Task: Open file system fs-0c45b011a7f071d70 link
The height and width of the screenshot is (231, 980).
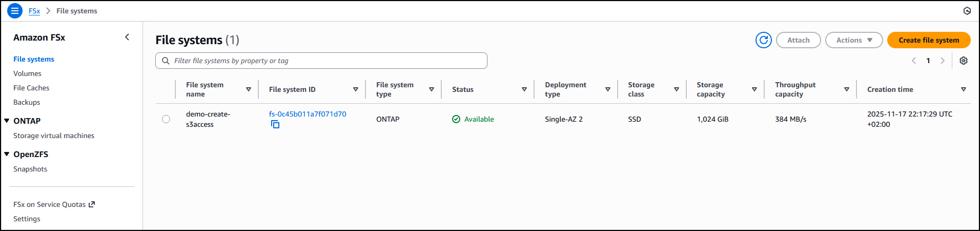Action: (x=308, y=114)
